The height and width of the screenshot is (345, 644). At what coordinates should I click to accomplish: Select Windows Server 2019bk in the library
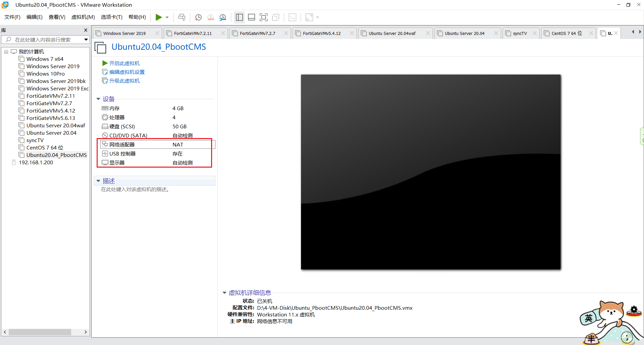[x=56, y=81]
